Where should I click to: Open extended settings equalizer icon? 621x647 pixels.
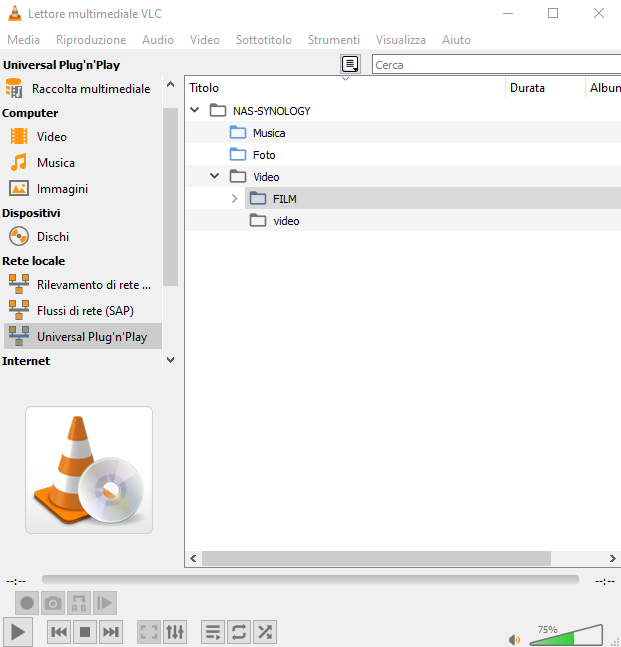coord(175,632)
